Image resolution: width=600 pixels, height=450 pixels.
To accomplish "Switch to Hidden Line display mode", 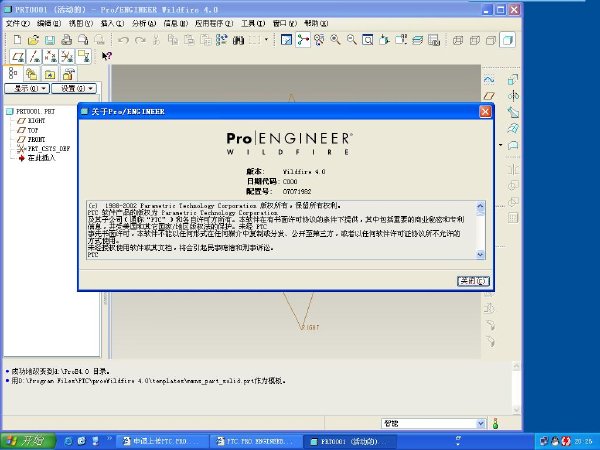I will tap(474, 40).
